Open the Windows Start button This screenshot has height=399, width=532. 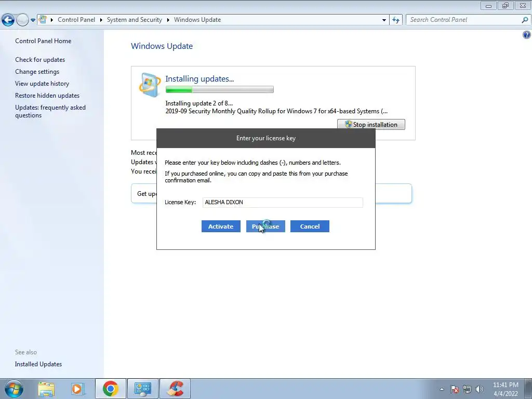click(x=14, y=389)
